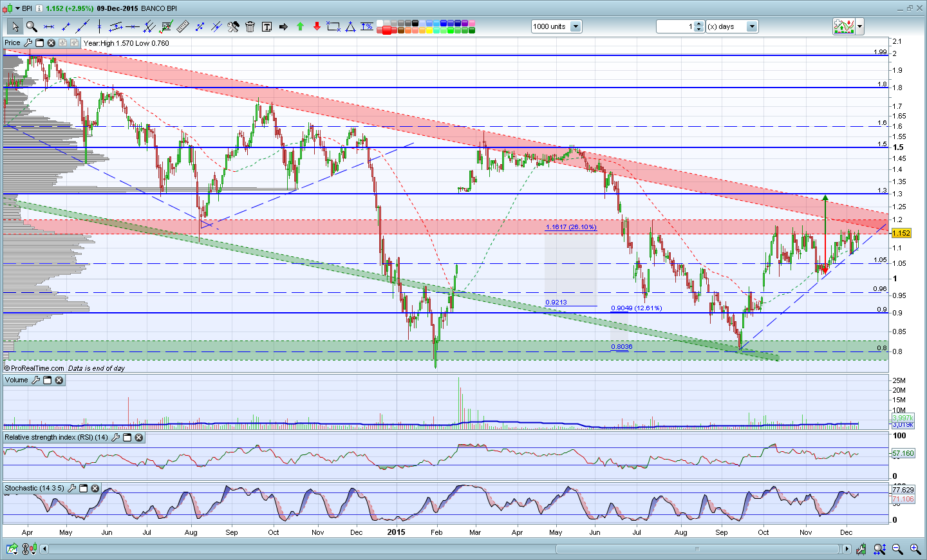This screenshot has height=560, width=927.
Task: Close the Stochastic indicator panel
Action: (95, 489)
